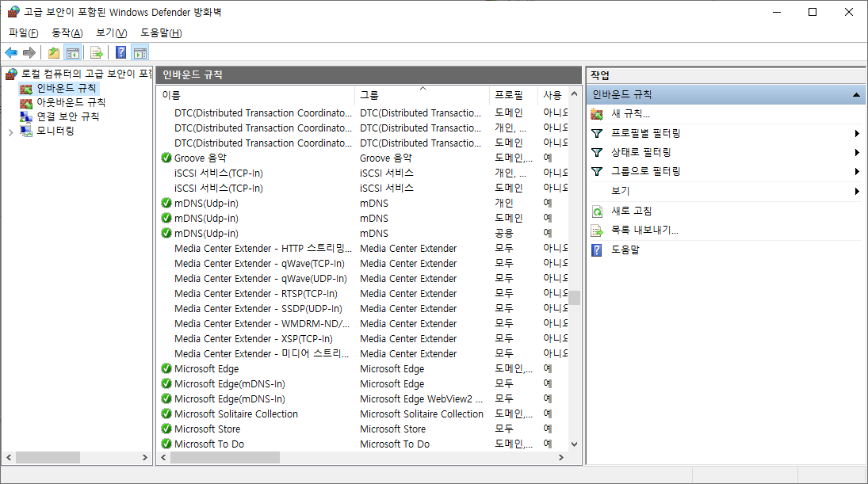Open the 상태로 필터링 submenu arrow
868x484 pixels.
[856, 152]
